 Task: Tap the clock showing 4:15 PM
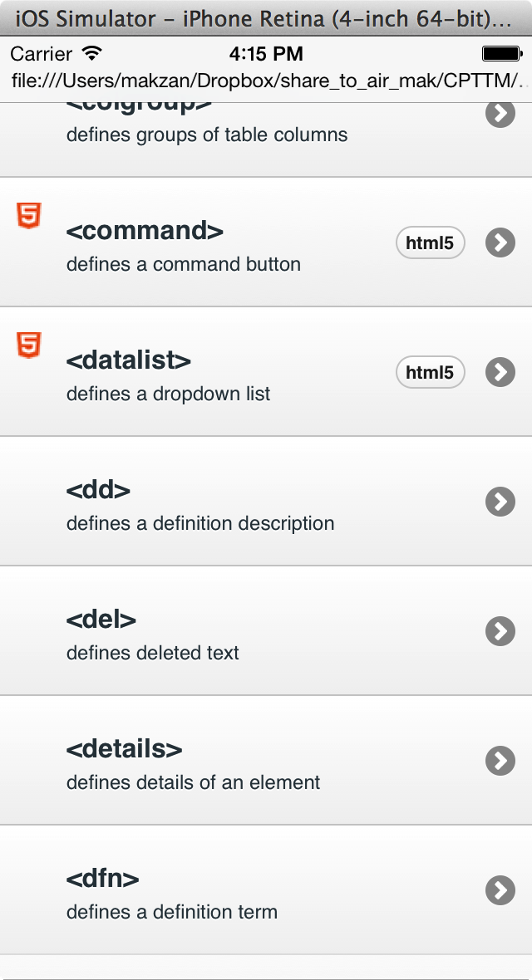266,53
